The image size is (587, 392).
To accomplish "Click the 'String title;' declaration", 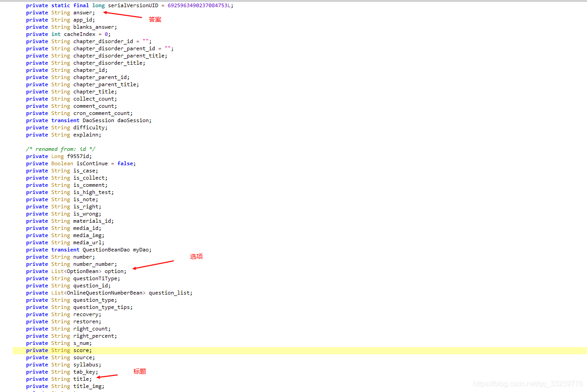I will (x=59, y=379).
